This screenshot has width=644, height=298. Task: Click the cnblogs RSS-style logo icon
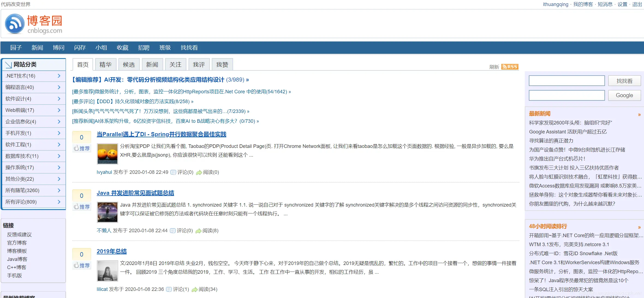15,24
